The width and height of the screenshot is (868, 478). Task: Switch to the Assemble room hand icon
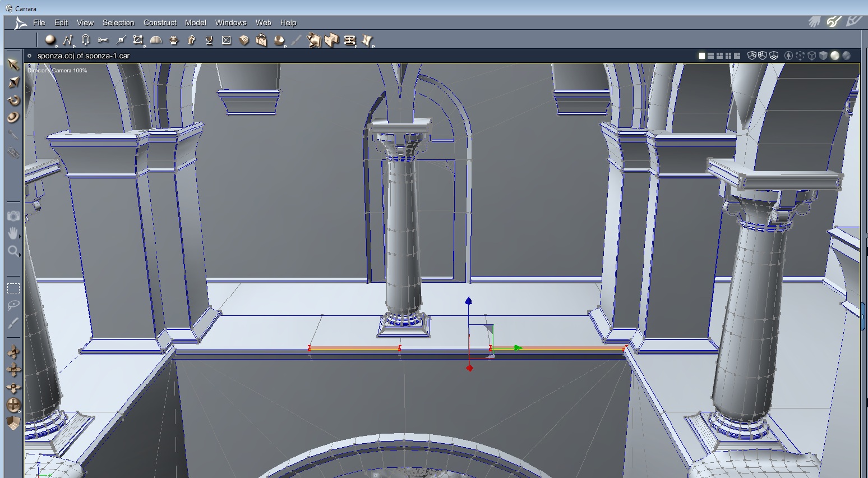click(815, 22)
